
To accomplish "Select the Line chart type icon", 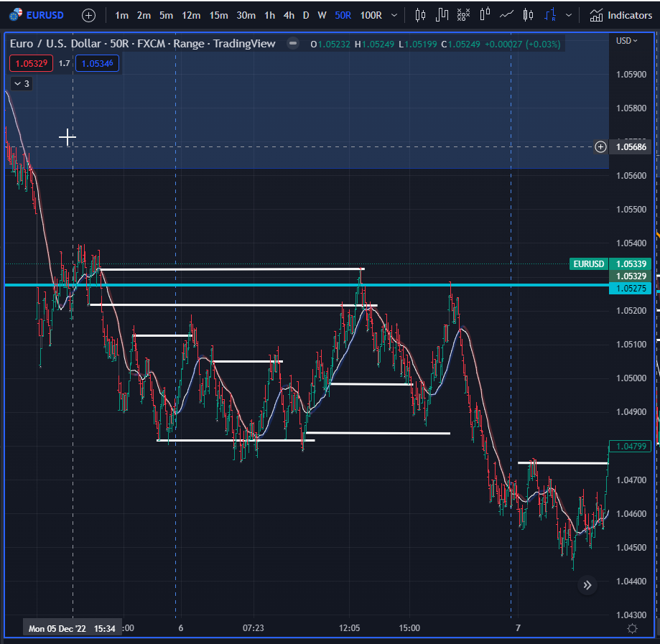I will (x=506, y=15).
